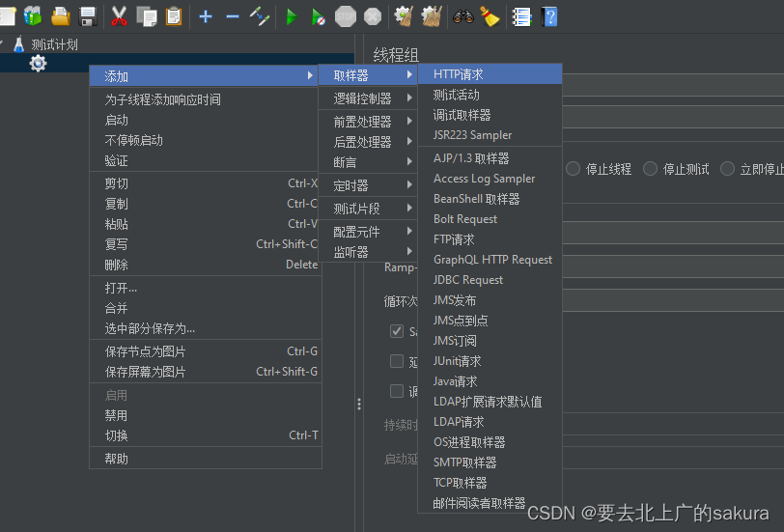Viewport: 784px width, 532px height.
Task: Toggle the lowest checkbox above 持续时间
Action: click(397, 391)
